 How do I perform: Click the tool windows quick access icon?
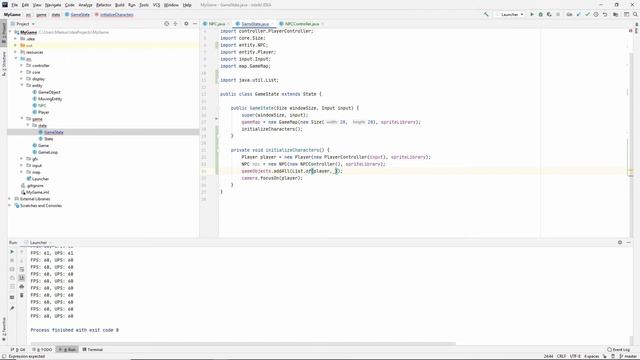[x=3, y=356]
